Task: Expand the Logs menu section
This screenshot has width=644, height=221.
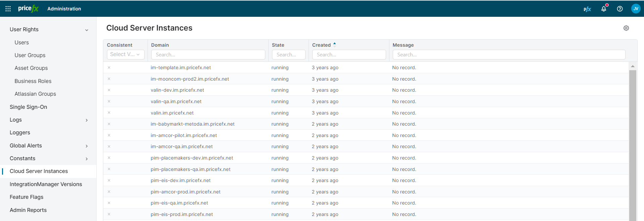Action: click(87, 120)
